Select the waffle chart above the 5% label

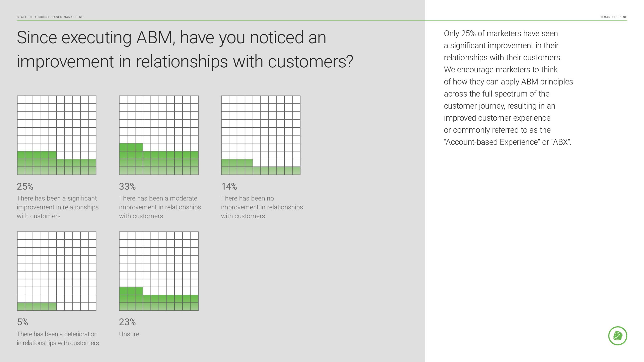coord(57,271)
